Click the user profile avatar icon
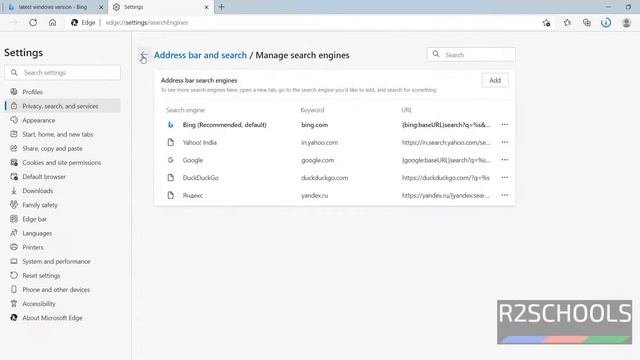640x360 pixels. (x=626, y=23)
